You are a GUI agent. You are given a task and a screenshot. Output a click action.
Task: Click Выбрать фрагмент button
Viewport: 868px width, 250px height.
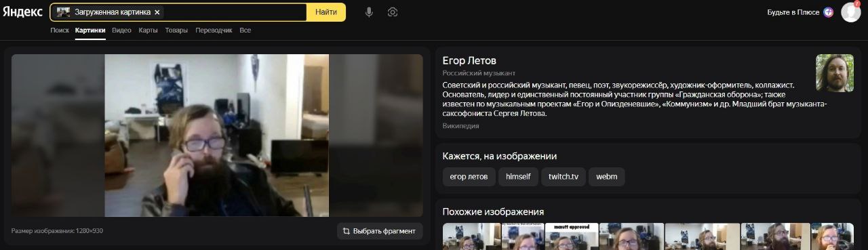(380, 231)
